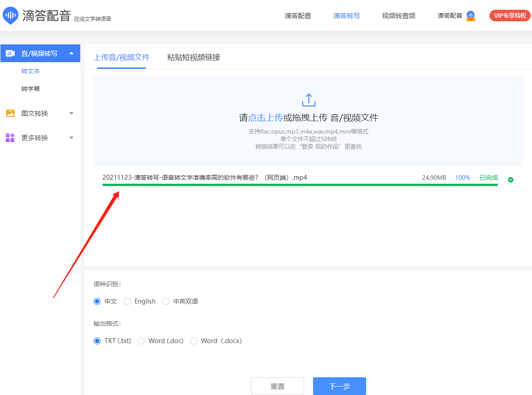Viewport: 532px width, 395px height.
Task: Expand the 图文转换 sidebar section arrow
Action: tap(71, 113)
